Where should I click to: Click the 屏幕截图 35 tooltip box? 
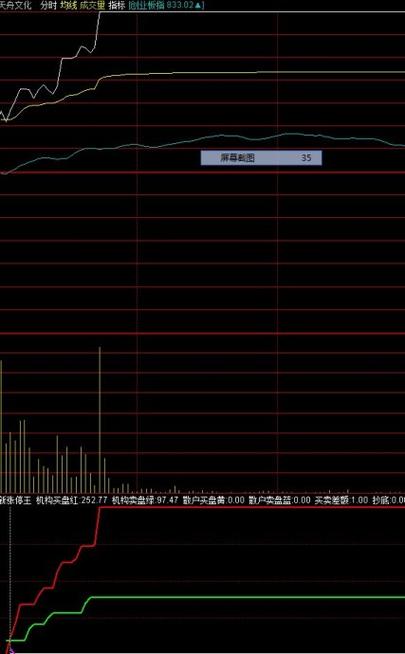pos(261,158)
